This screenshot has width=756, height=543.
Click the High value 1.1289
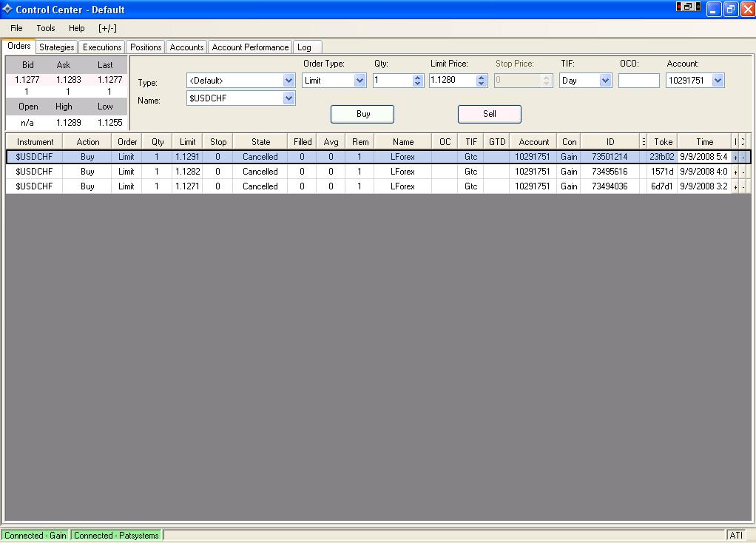point(69,123)
